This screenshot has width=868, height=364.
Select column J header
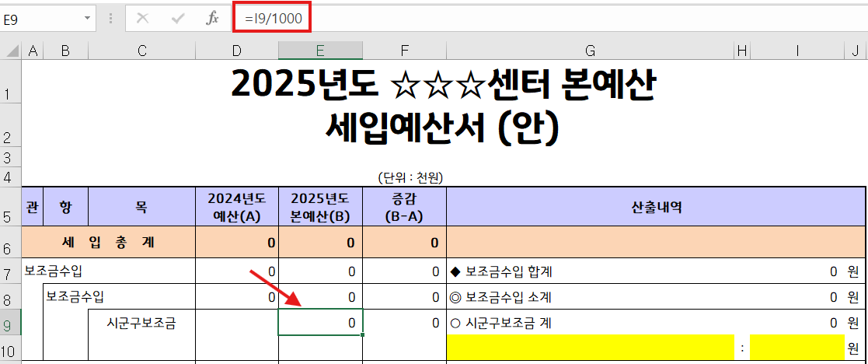[x=856, y=51]
